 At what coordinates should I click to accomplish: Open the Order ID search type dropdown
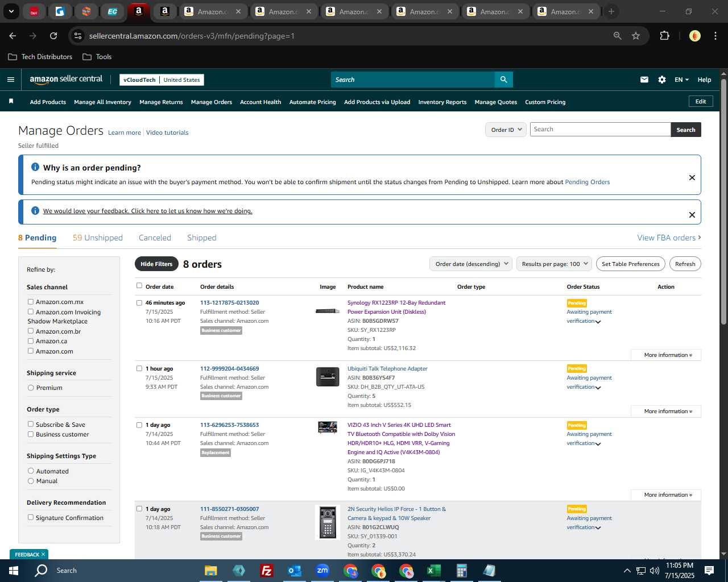pyautogui.click(x=506, y=130)
